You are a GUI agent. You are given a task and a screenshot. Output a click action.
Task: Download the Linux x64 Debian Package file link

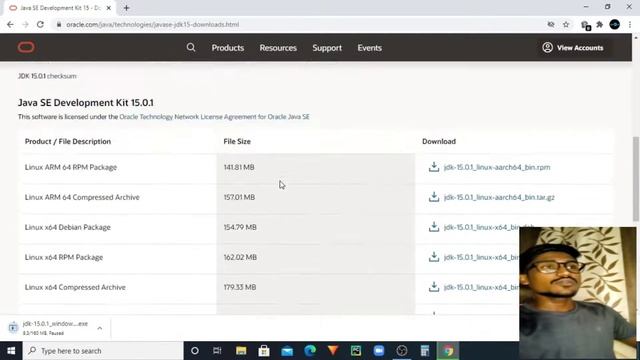(482, 227)
